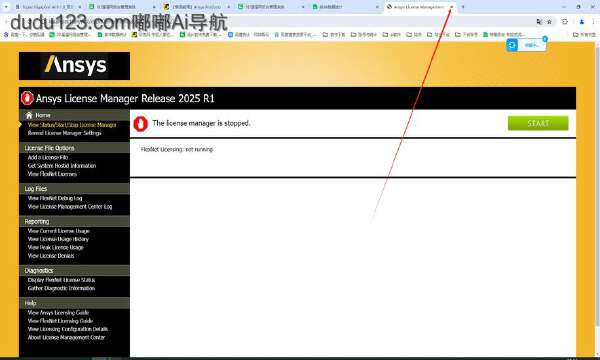Open Add a License File link
Screen dimensions: 600x360
[x=48, y=157]
